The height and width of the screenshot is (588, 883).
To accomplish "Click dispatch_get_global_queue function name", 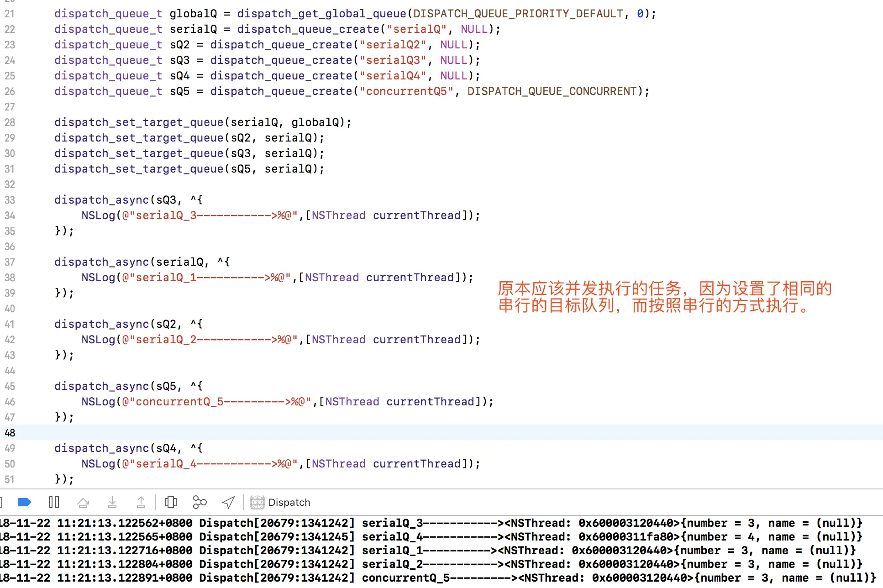I will coord(321,14).
